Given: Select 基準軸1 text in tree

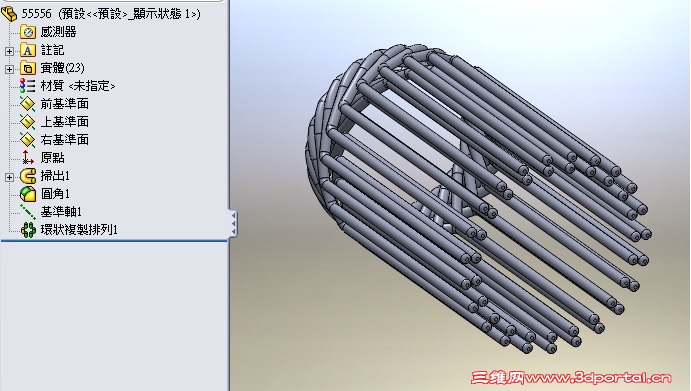Looking at the screenshot, I should click(61, 212).
